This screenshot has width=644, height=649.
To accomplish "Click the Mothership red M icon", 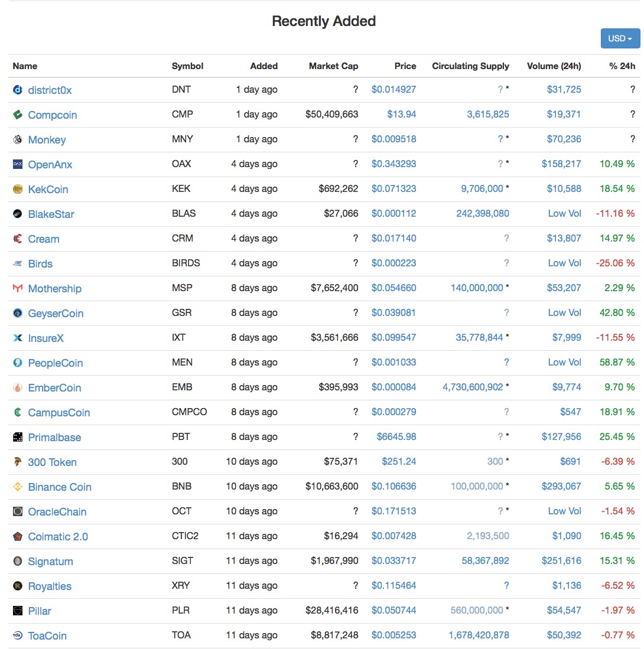I will (17, 289).
